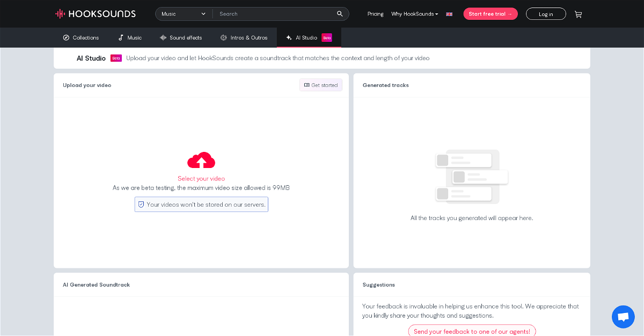
Task: Click the search magnifier icon
Action: click(340, 14)
